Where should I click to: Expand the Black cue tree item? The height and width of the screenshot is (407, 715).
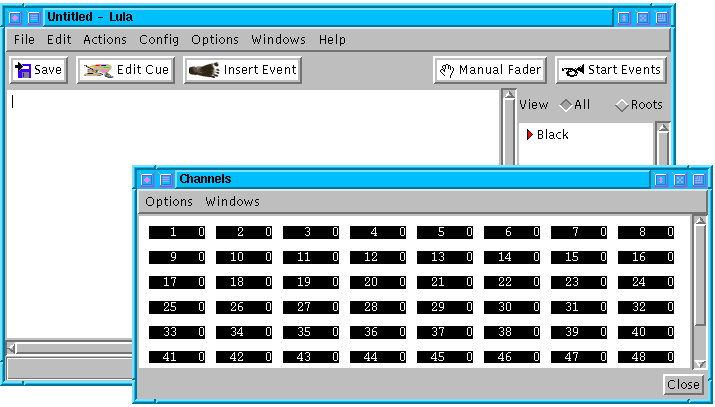530,135
